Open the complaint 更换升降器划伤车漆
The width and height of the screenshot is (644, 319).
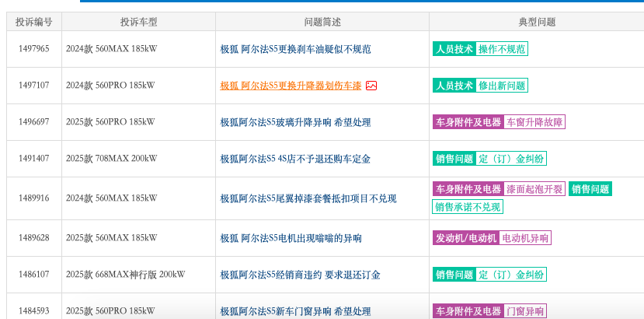tap(291, 86)
